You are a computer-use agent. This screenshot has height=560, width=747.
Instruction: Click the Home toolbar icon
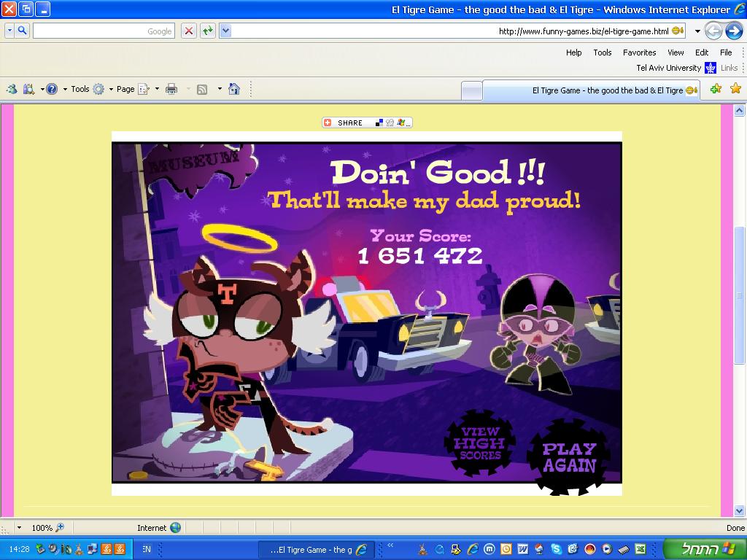pos(234,89)
